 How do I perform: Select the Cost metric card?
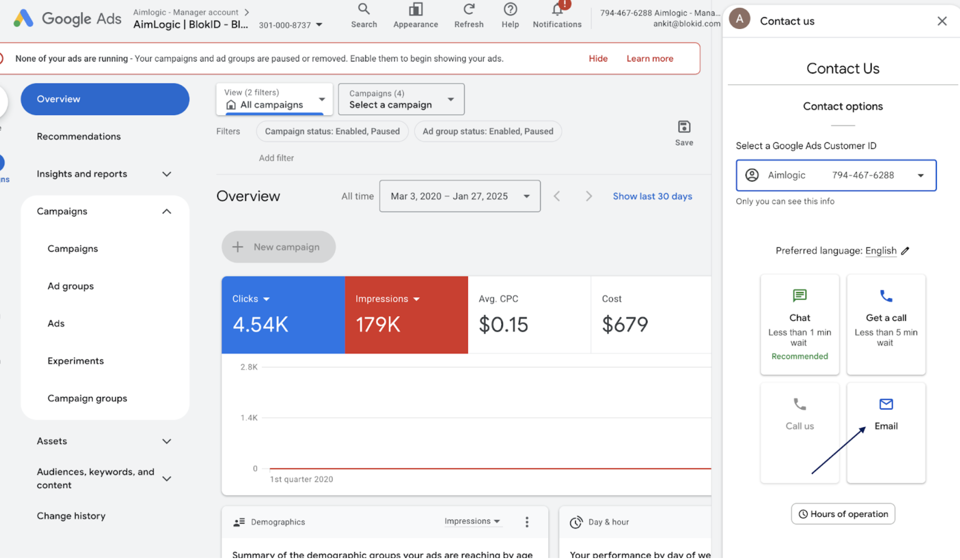point(651,315)
